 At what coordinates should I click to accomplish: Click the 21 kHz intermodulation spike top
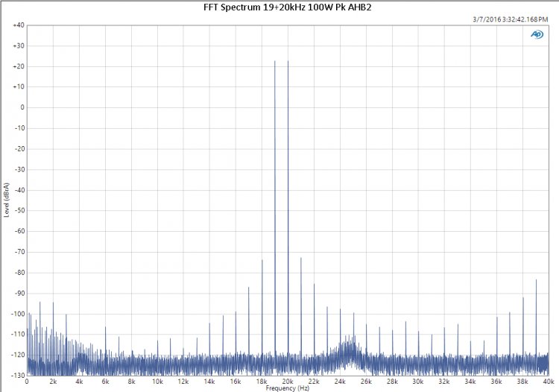point(301,258)
